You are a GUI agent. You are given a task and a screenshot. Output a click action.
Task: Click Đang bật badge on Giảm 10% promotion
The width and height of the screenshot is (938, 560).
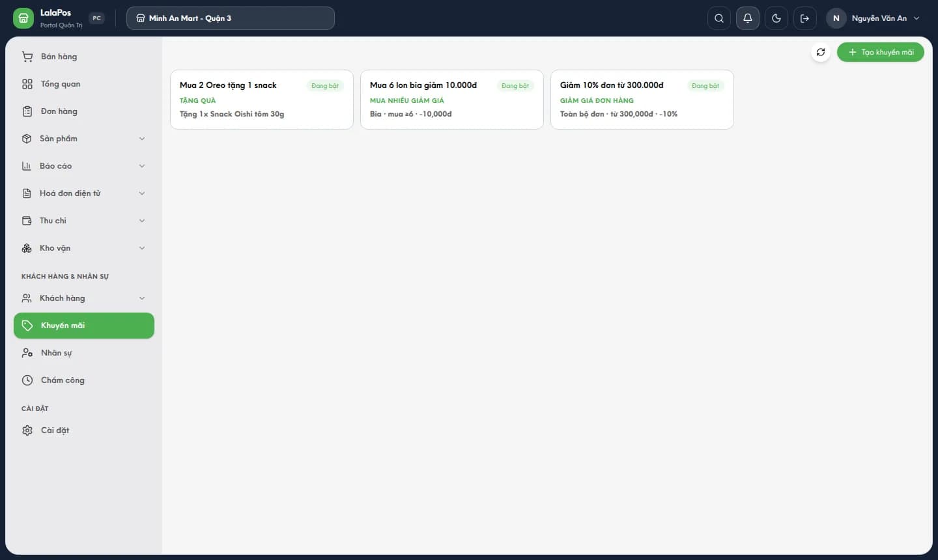click(x=705, y=86)
